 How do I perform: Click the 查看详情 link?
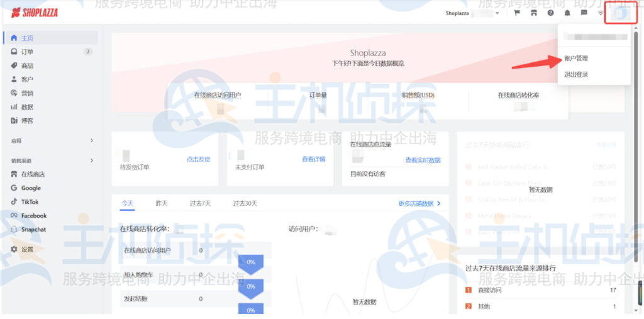pos(313,160)
